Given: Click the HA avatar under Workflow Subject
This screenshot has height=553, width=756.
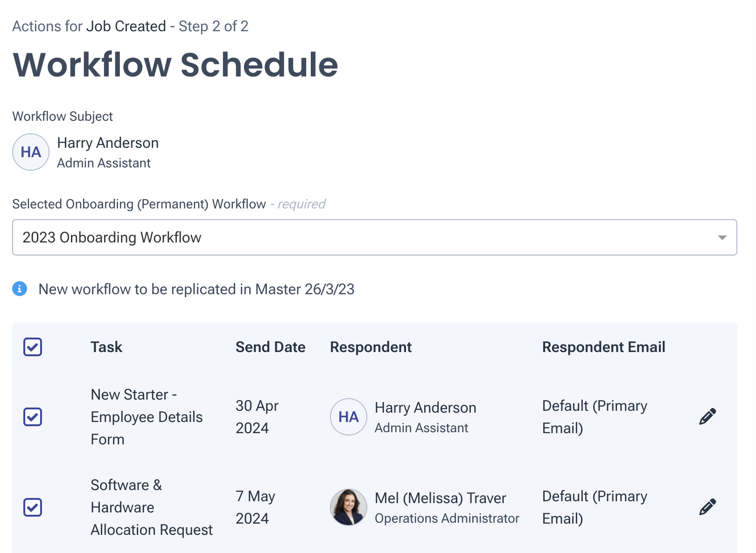Looking at the screenshot, I should pos(30,152).
